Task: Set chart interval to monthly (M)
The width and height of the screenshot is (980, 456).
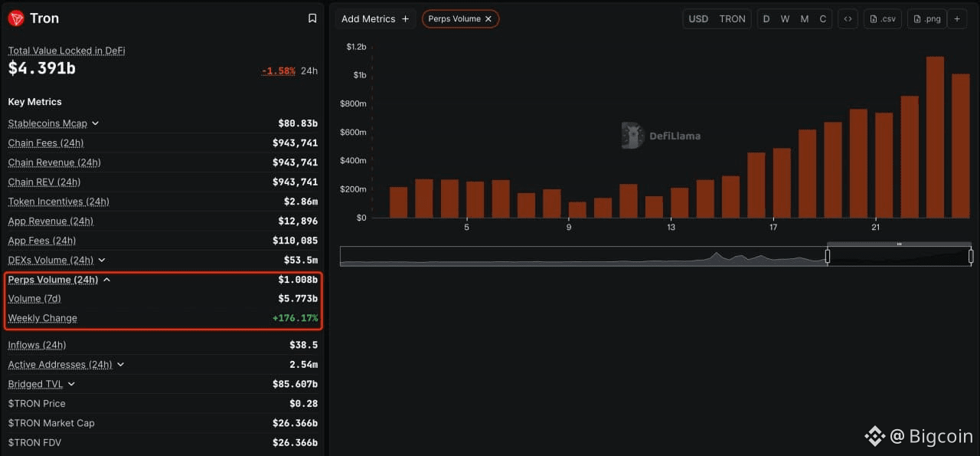Action: 804,19
